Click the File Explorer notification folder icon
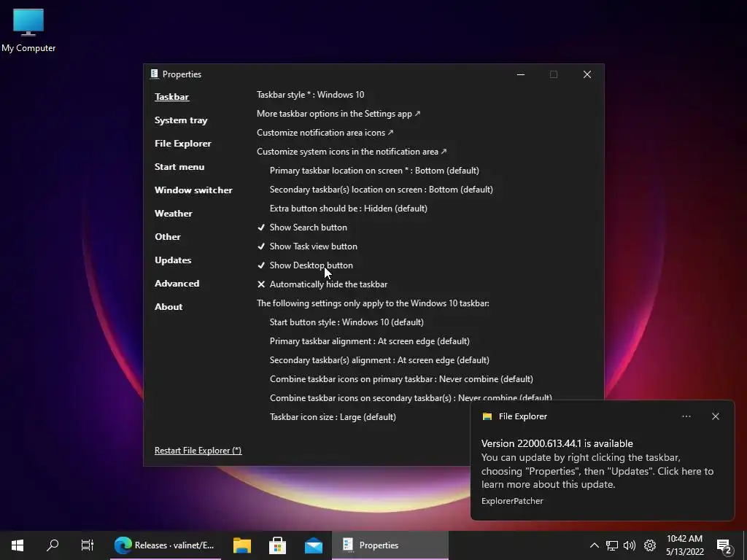The height and width of the screenshot is (560, 747). [487, 416]
